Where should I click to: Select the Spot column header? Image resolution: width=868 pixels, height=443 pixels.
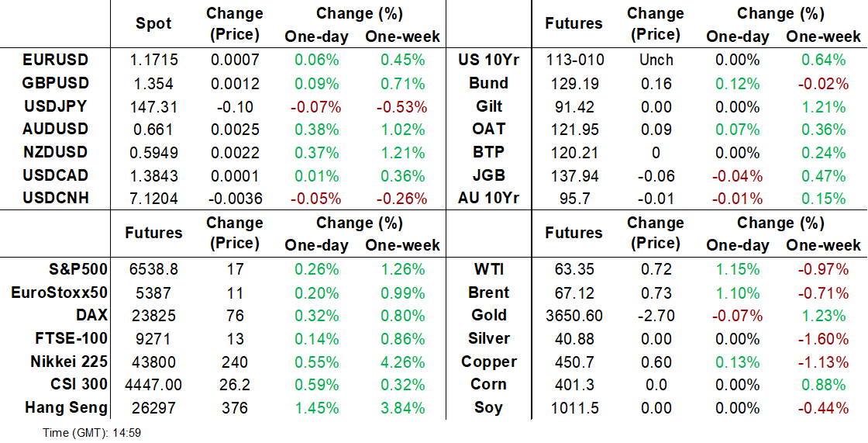click(154, 23)
